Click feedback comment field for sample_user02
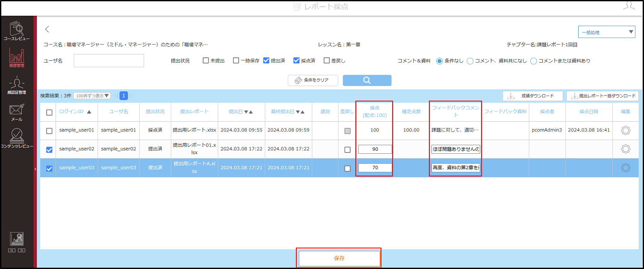This screenshot has width=644, height=269. coord(456,149)
